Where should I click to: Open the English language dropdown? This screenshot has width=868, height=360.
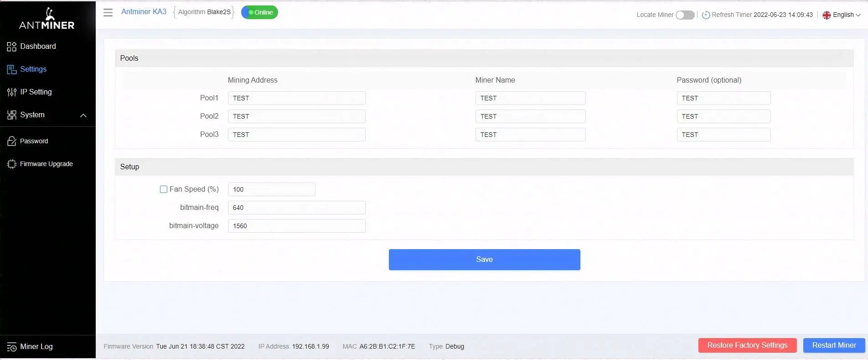click(842, 15)
